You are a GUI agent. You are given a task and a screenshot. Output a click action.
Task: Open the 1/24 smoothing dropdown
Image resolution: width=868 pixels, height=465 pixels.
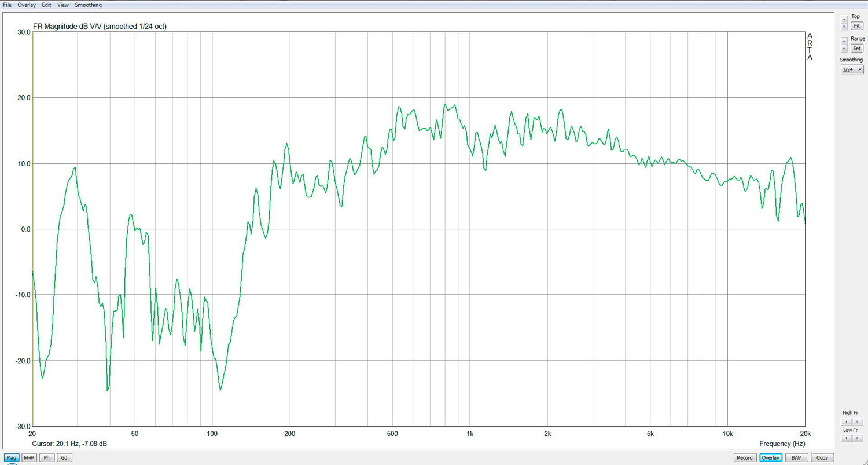(x=852, y=69)
